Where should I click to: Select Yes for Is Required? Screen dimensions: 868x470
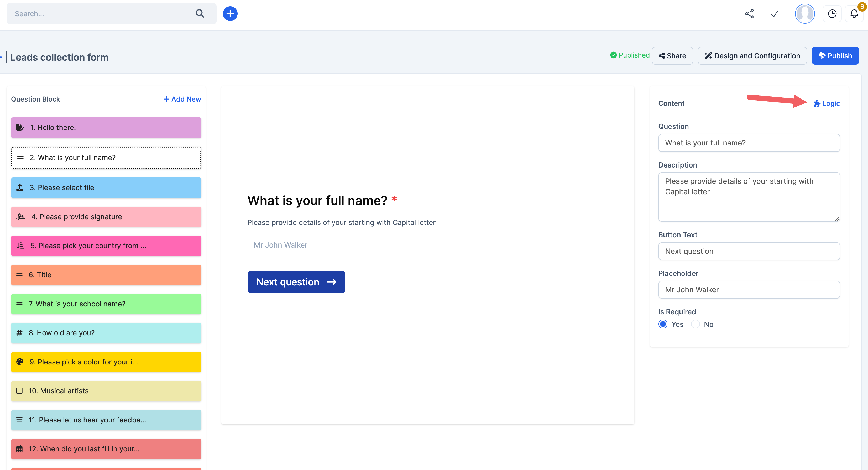tap(663, 324)
